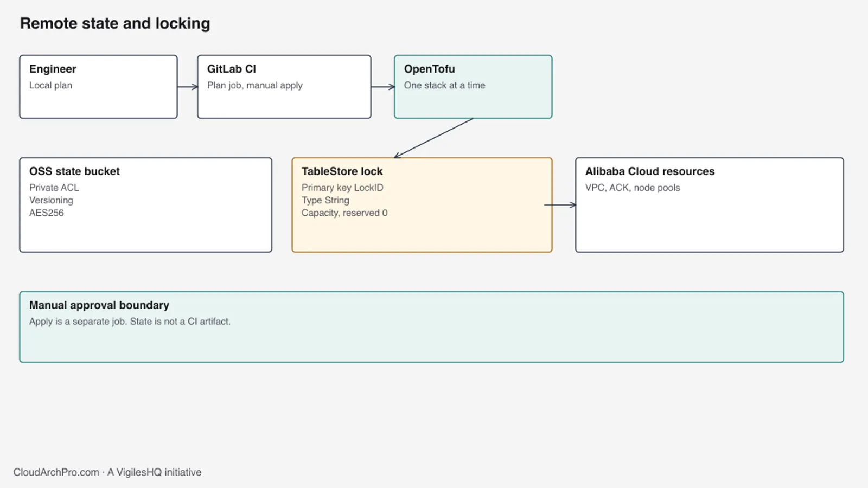
Task: Click the 'Versioning' line
Action: coord(51,200)
